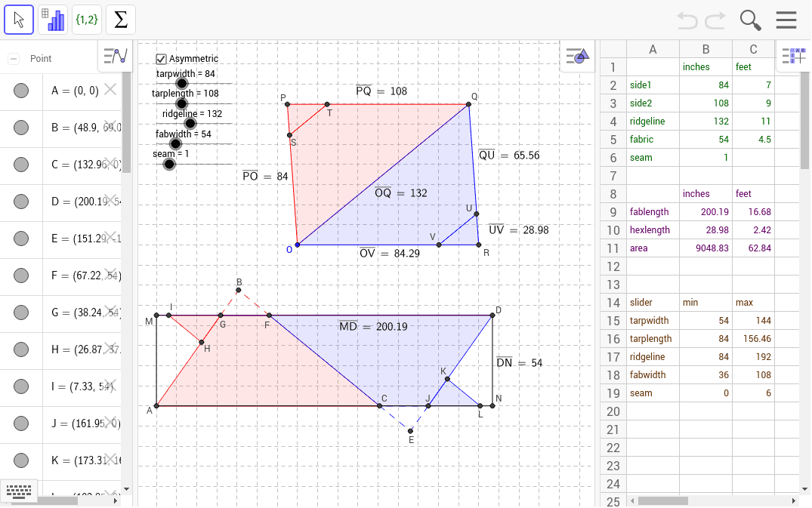The width and height of the screenshot is (812, 508).
Task: Select point B in the lower figure
Action: [x=238, y=290]
